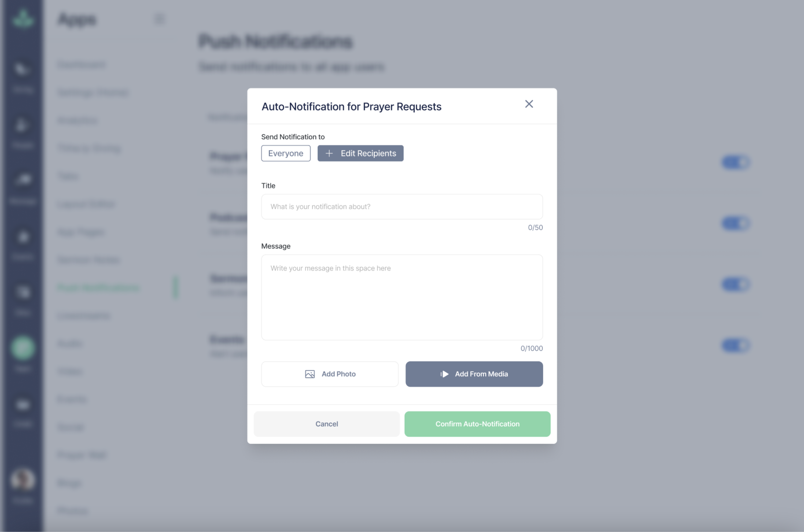Open Analytics in the Apps menu
The height and width of the screenshot is (532, 804).
78,120
